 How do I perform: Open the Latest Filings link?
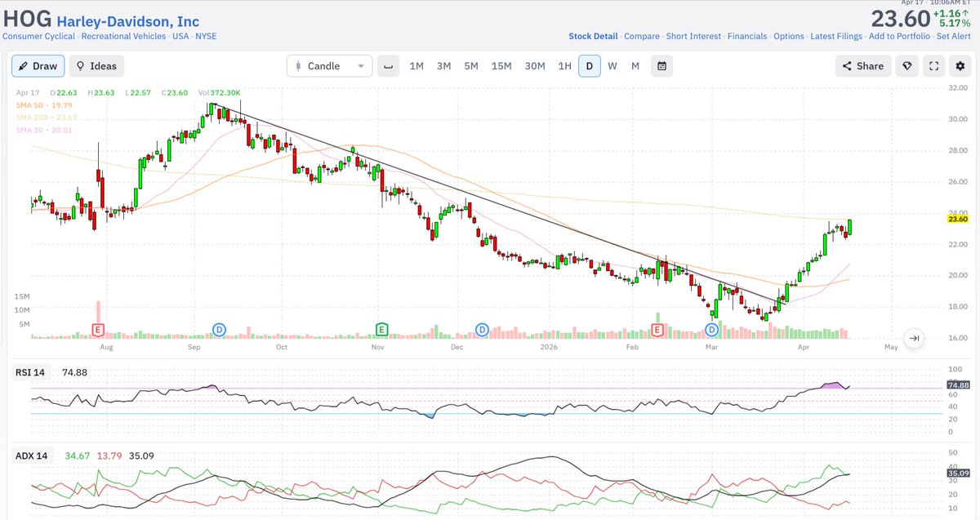(x=837, y=37)
